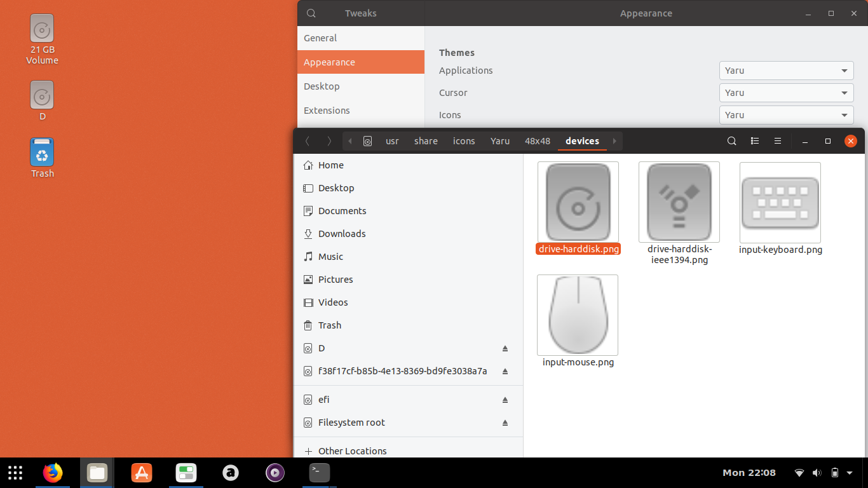868x488 pixels.
Task: Open the Nautilus search icon
Action: tap(731, 141)
